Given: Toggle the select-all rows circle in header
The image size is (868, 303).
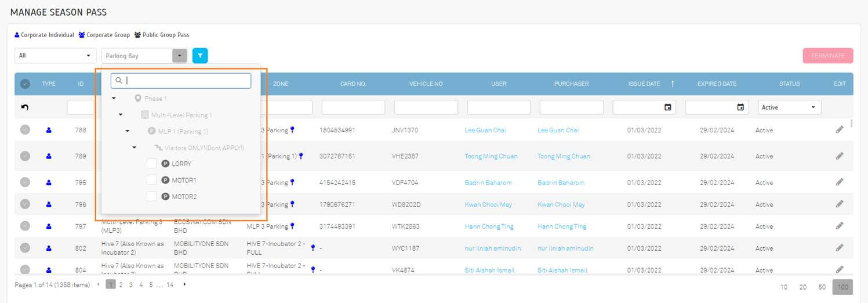Looking at the screenshot, I should pos(25,84).
